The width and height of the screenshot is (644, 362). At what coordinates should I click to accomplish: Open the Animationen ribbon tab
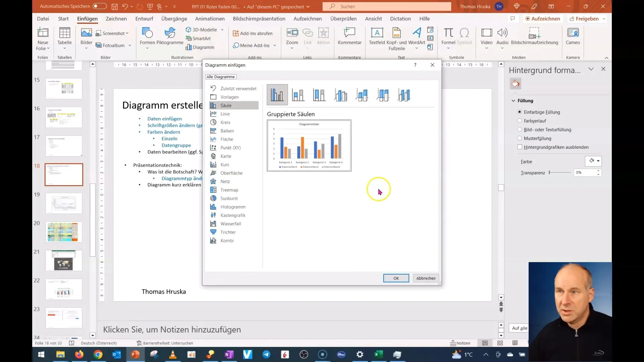[x=210, y=19]
